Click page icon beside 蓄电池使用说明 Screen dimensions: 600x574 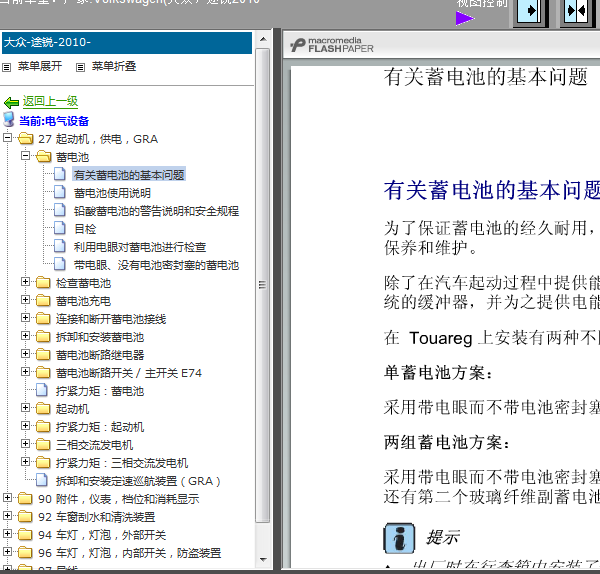pyautogui.click(x=60, y=192)
